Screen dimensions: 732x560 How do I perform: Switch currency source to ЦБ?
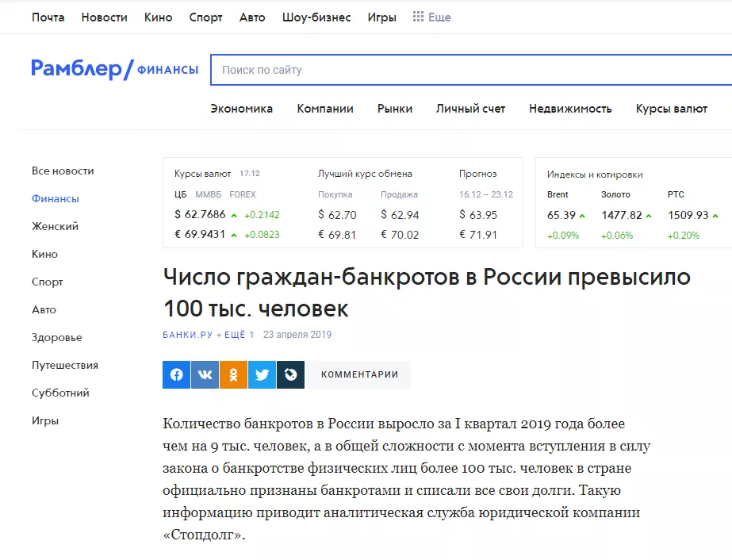click(x=180, y=194)
